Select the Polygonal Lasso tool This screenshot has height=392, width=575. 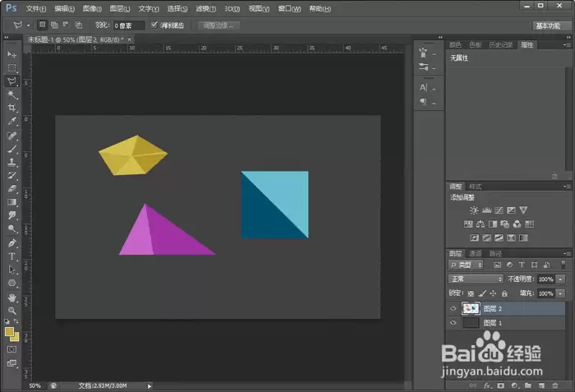click(x=12, y=81)
